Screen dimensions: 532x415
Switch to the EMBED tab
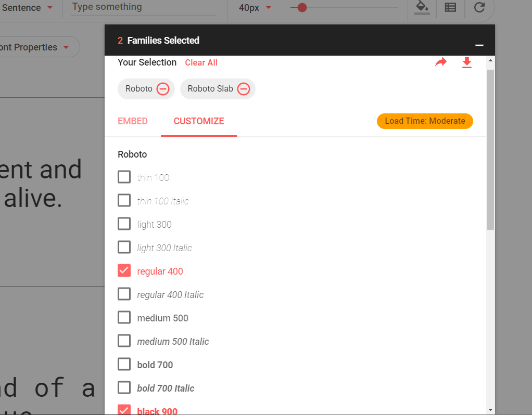click(x=133, y=121)
